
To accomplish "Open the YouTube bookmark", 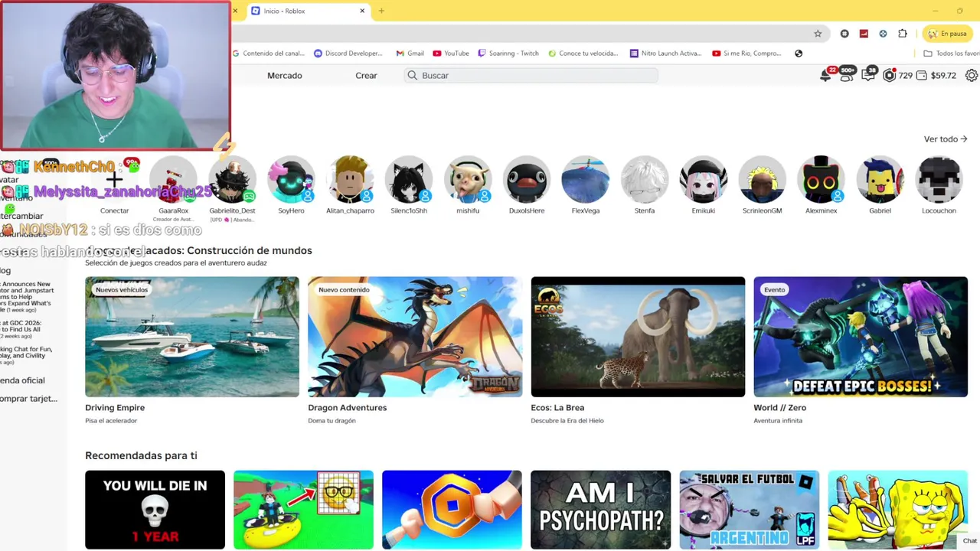I will click(451, 54).
